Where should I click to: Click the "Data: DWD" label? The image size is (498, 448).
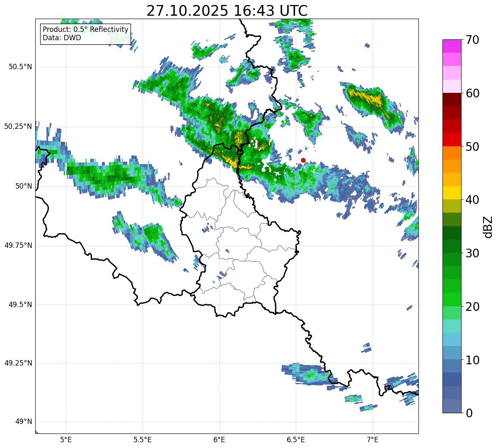(62, 38)
